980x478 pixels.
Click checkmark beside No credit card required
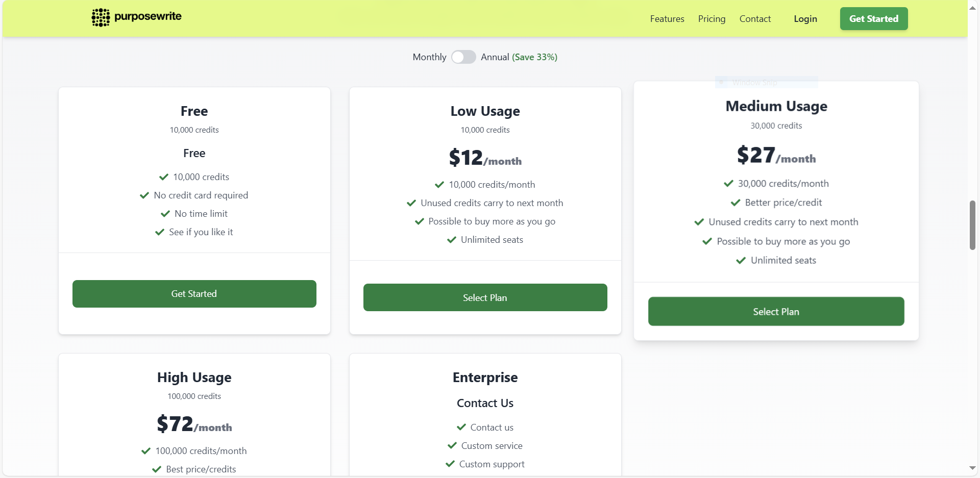pos(144,195)
